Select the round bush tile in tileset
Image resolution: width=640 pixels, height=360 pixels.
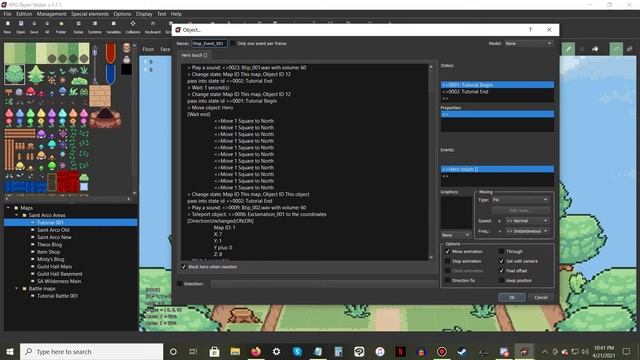point(14,74)
